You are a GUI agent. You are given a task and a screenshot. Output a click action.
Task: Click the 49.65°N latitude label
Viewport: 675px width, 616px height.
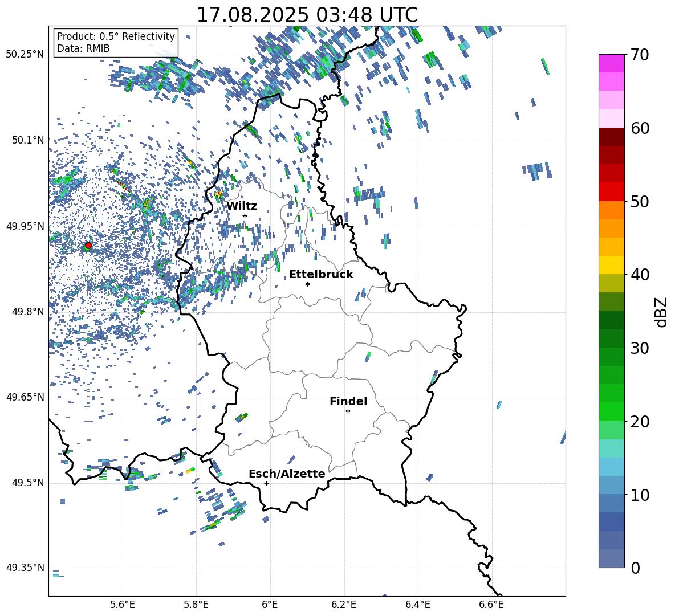coord(25,397)
